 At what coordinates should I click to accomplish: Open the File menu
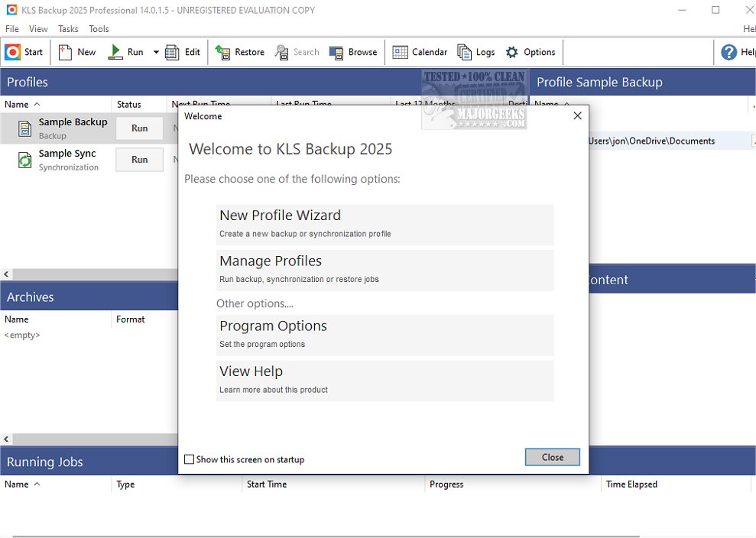(x=12, y=29)
